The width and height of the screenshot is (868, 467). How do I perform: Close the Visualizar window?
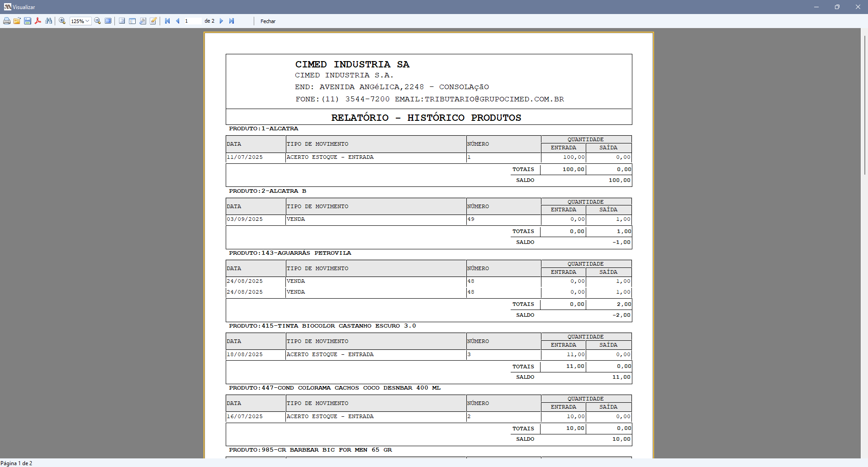[858, 7]
